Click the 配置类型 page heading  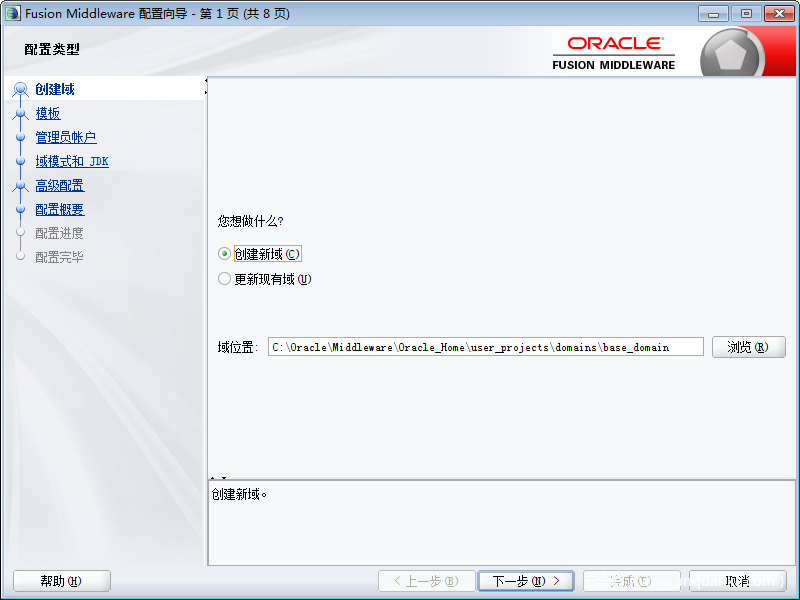[x=52, y=49]
